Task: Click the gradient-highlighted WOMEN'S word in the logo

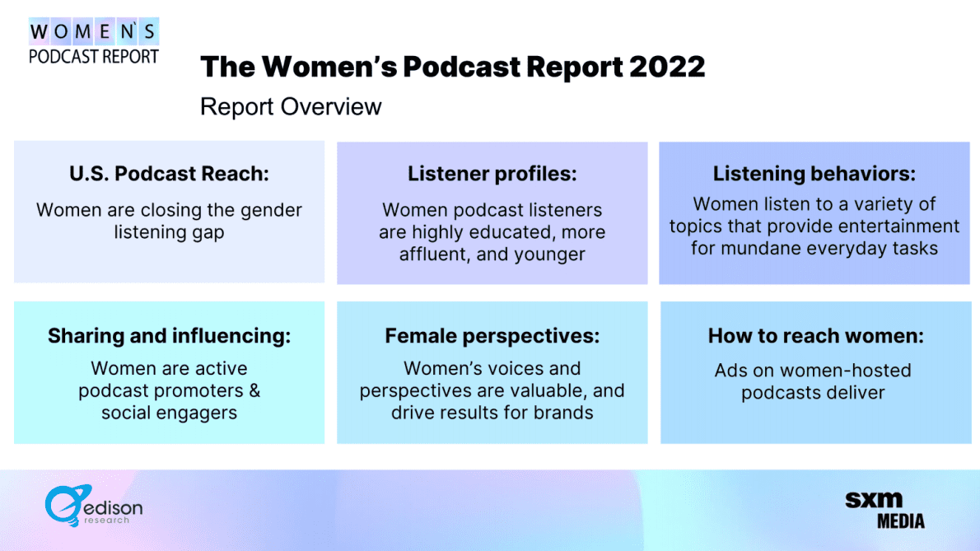Action: [93, 32]
